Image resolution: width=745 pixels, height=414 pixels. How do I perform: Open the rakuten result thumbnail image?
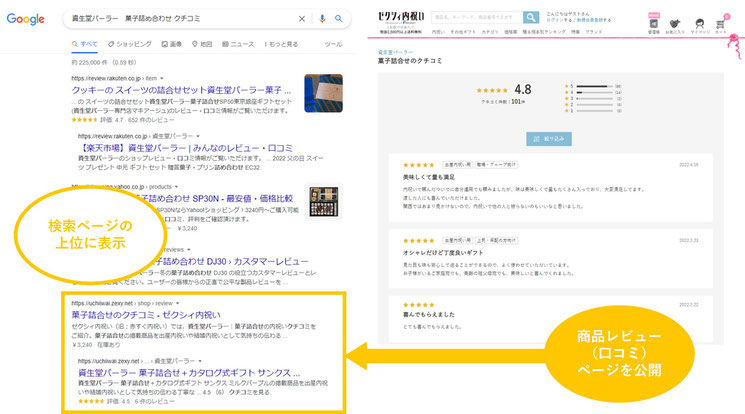[x=324, y=93]
